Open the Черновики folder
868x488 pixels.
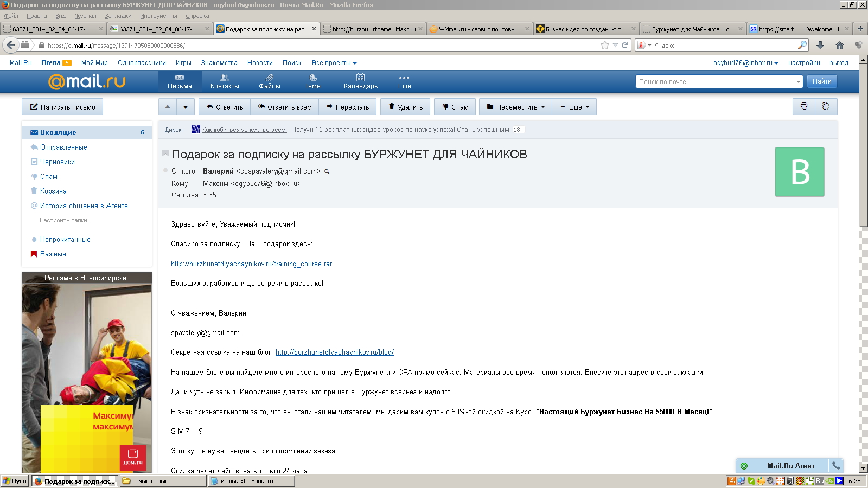(58, 162)
